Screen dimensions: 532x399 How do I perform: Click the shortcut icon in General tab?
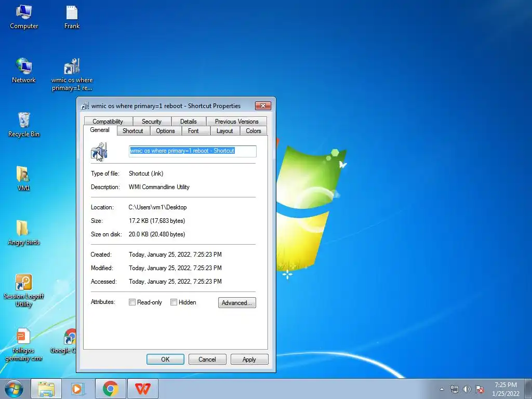click(x=99, y=151)
